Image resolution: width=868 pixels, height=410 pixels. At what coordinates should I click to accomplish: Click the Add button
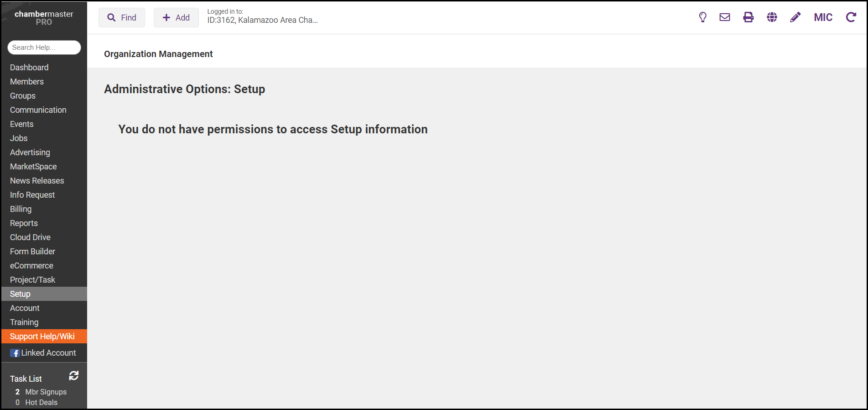[x=176, y=18]
